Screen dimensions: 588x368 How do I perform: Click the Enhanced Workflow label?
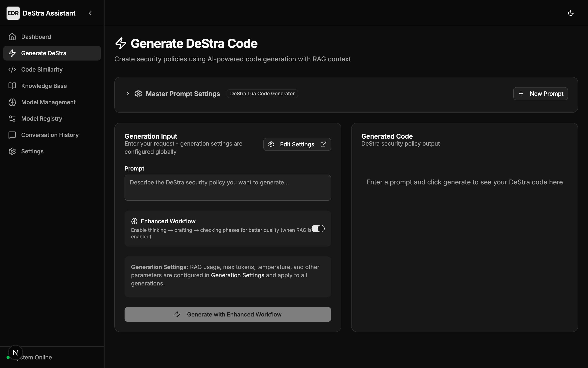(x=168, y=221)
